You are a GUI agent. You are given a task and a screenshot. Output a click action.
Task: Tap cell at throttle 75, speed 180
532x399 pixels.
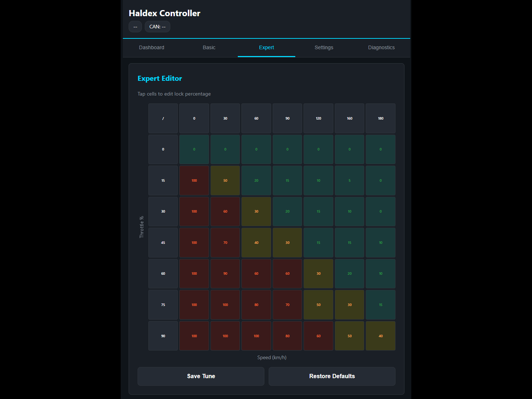pos(380,305)
